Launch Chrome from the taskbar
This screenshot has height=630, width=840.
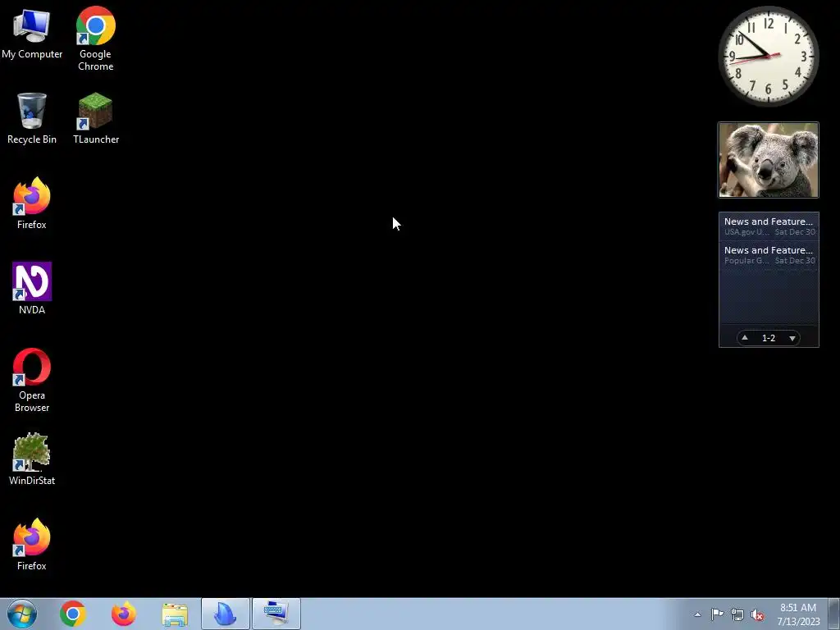coord(73,614)
